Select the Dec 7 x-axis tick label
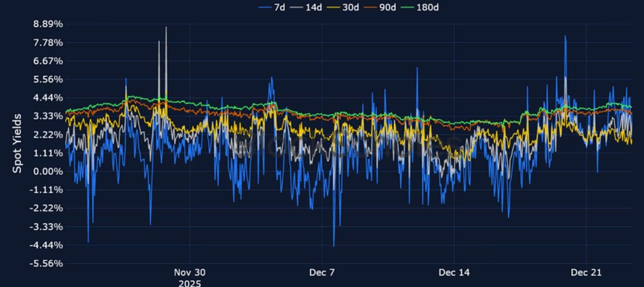 click(322, 272)
